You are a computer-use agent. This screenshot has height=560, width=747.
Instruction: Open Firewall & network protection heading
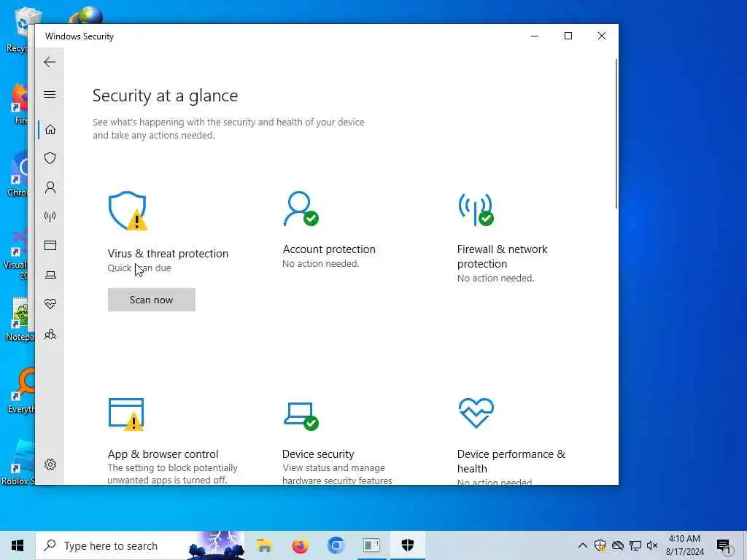502,256
